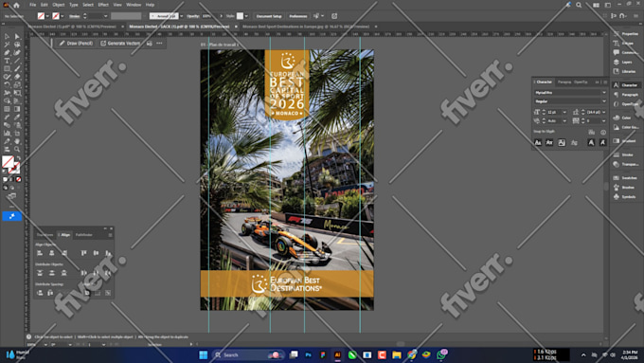Pick the Pen tool in the toolbar
The width and height of the screenshot is (644, 363).
point(7,53)
